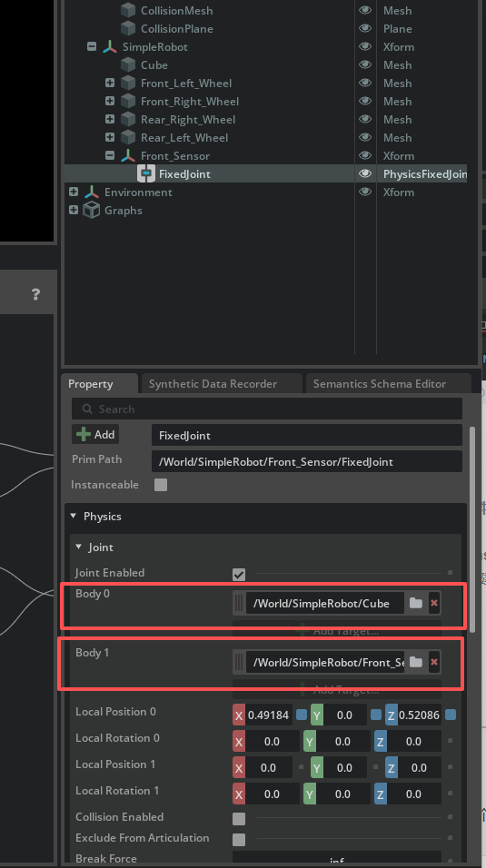Viewport: 486px width, 868px height.
Task: Click Add Target under Body 0
Action: (x=337, y=630)
